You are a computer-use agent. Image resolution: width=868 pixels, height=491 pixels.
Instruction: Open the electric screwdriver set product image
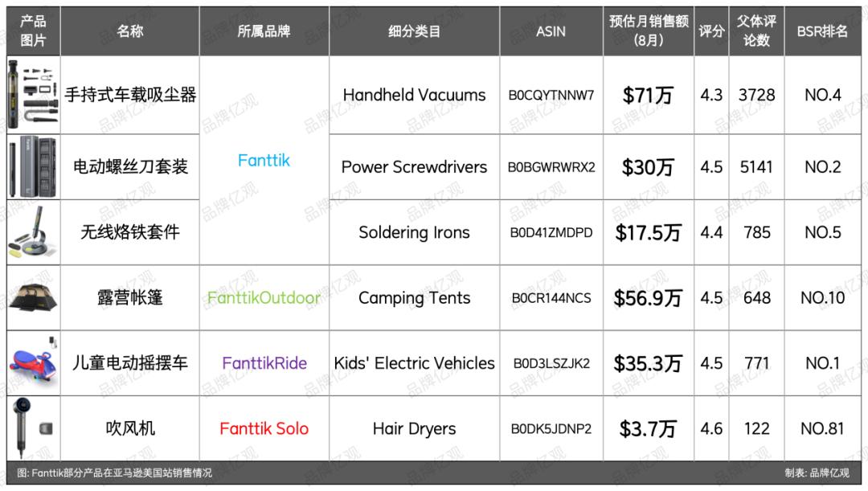click(33, 167)
